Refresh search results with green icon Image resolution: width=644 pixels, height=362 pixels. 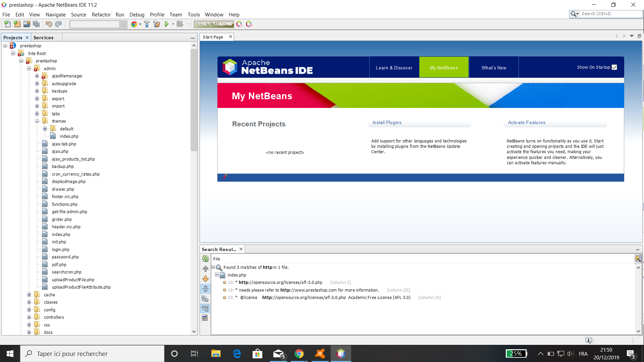[205, 258]
